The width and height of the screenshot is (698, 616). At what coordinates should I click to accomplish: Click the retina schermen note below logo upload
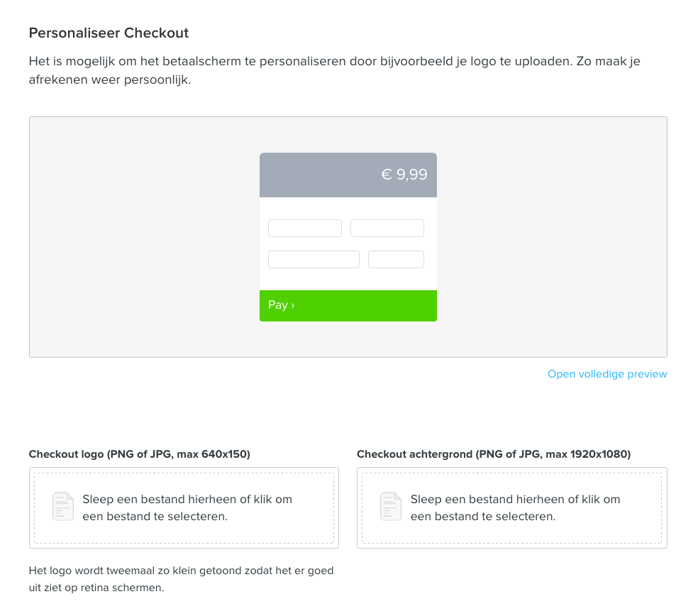coord(181,579)
